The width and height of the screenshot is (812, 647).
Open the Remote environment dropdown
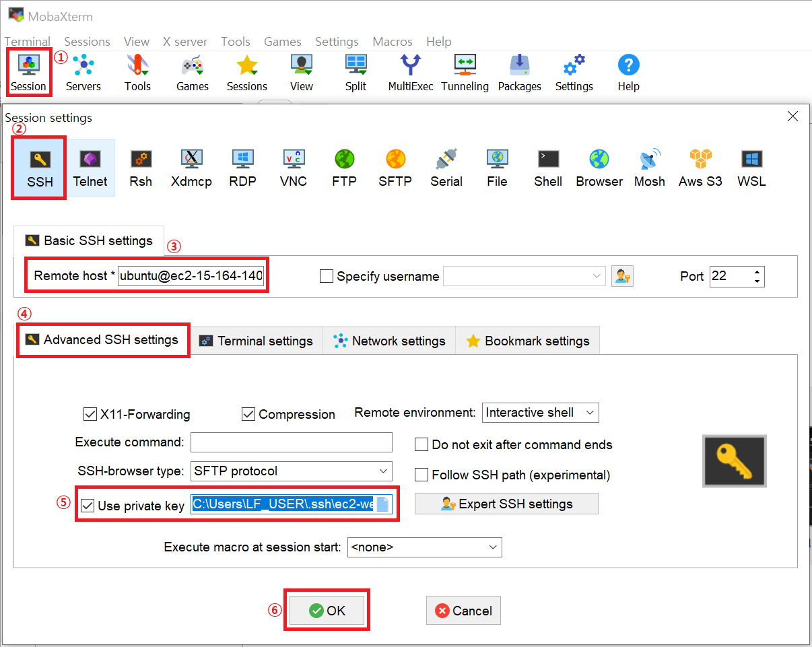[541, 412]
